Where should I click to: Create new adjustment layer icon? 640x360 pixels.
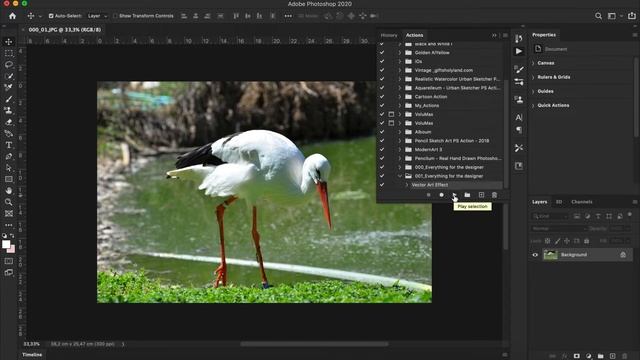pos(589,356)
